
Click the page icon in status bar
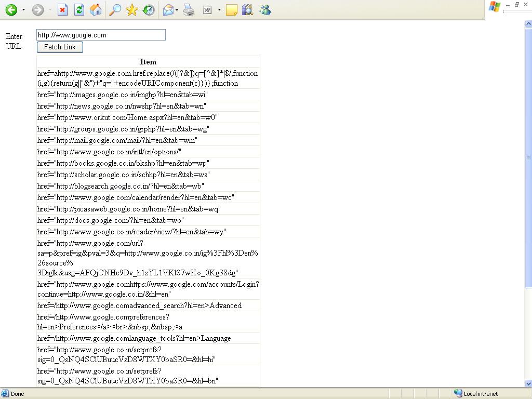point(5,394)
